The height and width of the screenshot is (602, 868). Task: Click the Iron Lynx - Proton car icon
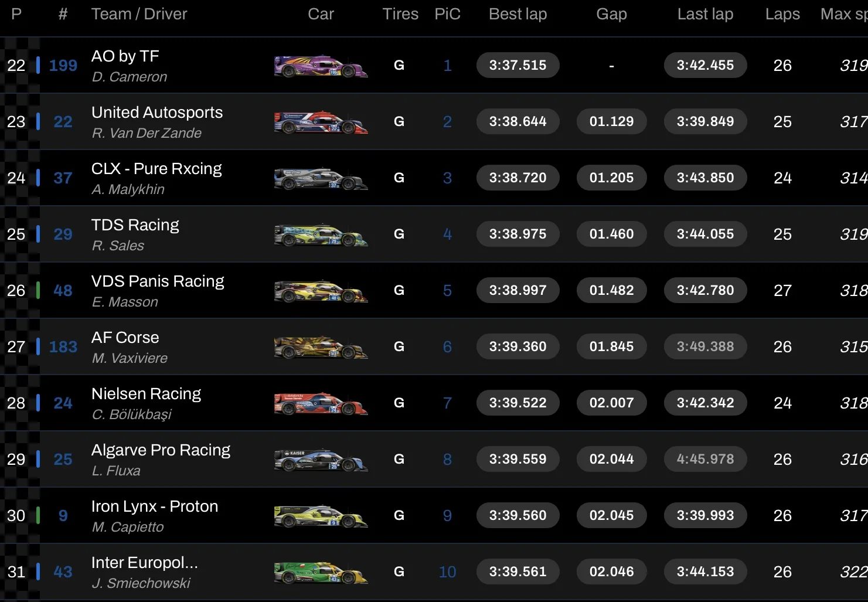tap(321, 516)
